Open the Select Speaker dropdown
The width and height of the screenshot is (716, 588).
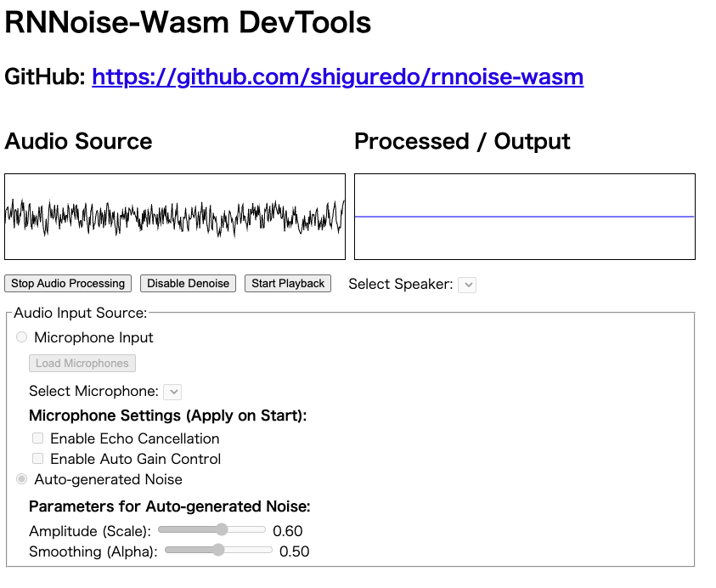tap(467, 285)
